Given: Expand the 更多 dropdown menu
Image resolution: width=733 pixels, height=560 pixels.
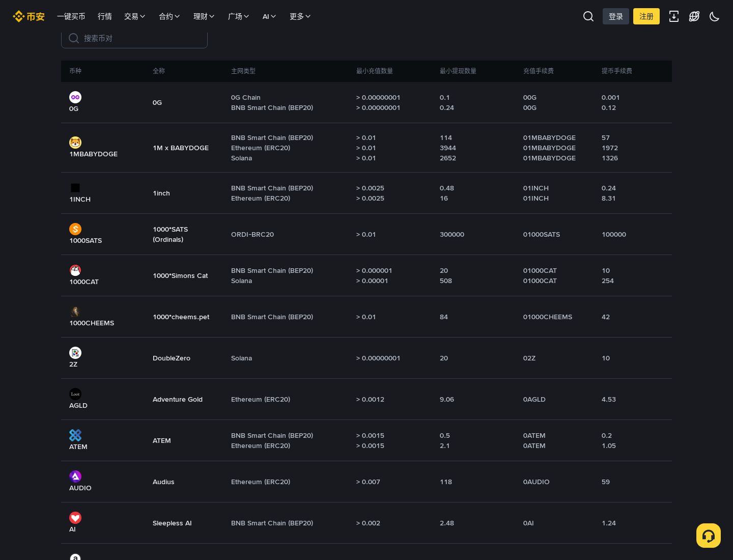Looking at the screenshot, I should point(300,16).
